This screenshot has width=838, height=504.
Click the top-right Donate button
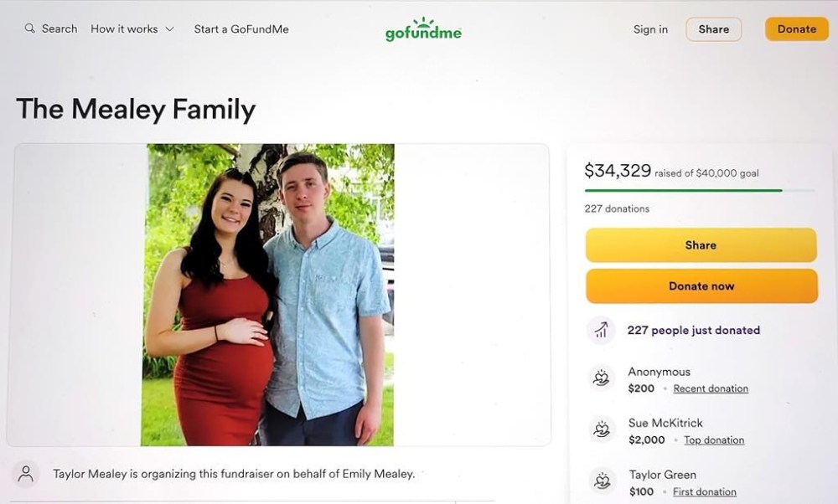tap(796, 28)
